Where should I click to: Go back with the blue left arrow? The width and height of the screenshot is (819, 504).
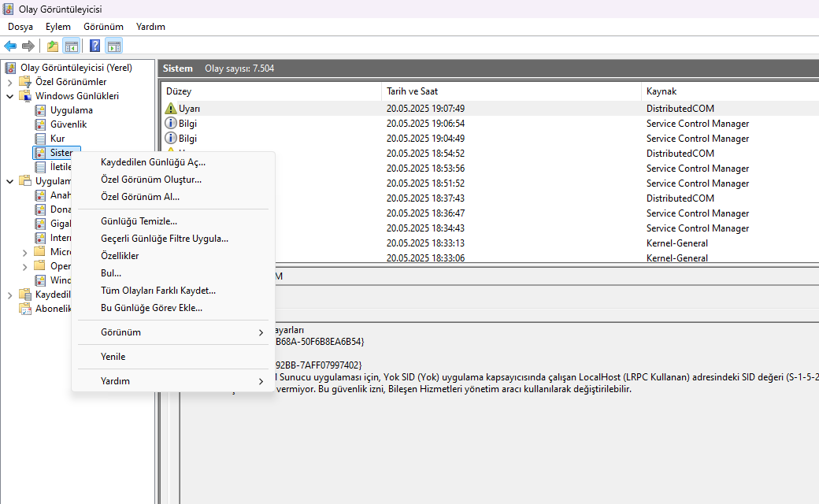[x=10, y=46]
